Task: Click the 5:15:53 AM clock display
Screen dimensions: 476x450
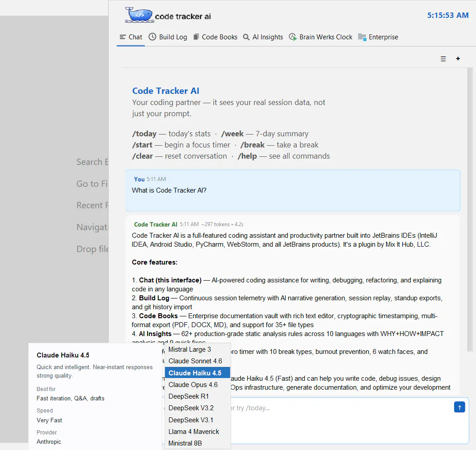Action: [x=448, y=15]
